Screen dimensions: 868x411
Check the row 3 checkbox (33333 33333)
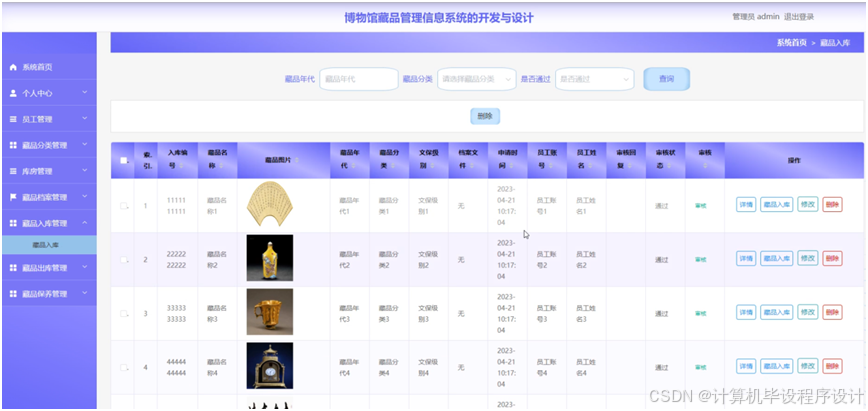point(123,314)
